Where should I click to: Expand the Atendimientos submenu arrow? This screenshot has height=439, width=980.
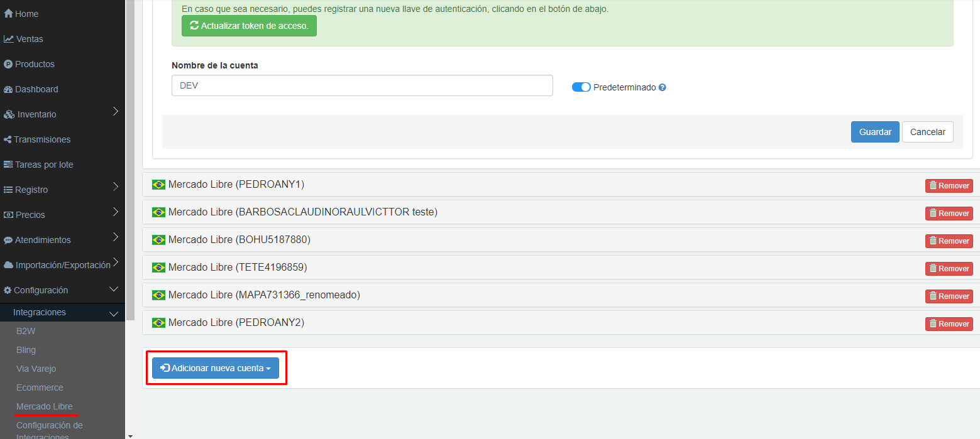tap(115, 237)
